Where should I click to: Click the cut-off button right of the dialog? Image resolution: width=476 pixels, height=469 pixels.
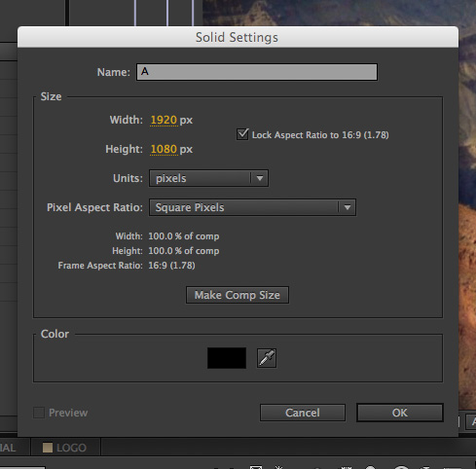pos(471,421)
